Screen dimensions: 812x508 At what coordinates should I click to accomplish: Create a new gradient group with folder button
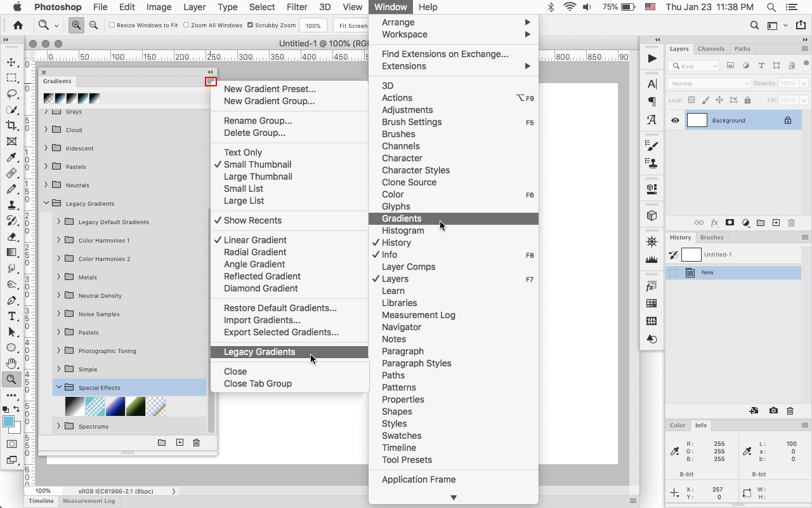click(x=162, y=443)
